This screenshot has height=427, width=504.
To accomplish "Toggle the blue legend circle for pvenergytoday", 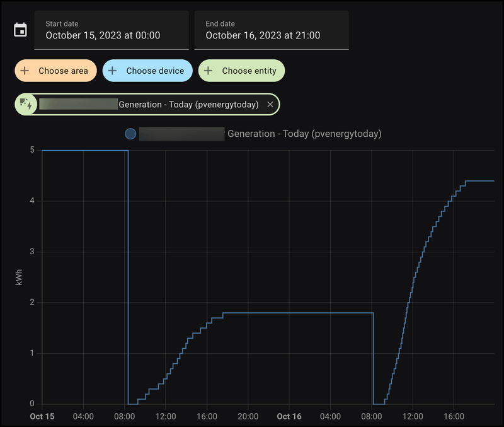I will tap(130, 134).
